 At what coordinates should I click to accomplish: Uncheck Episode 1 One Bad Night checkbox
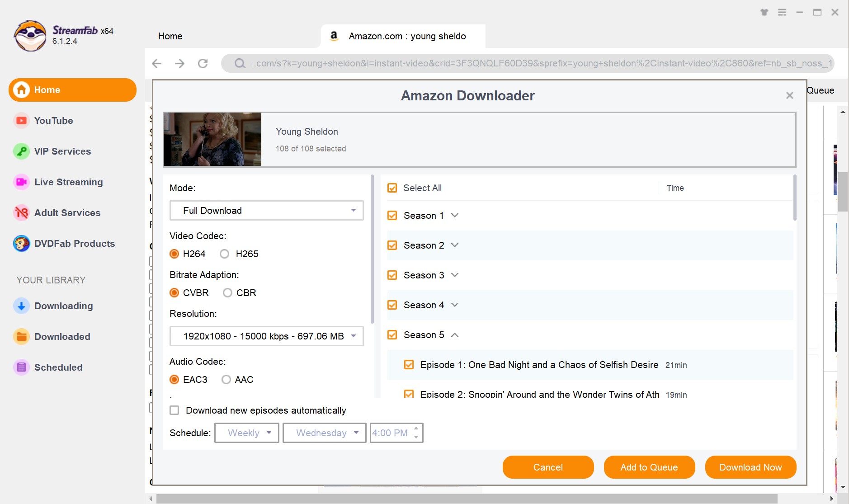click(409, 365)
